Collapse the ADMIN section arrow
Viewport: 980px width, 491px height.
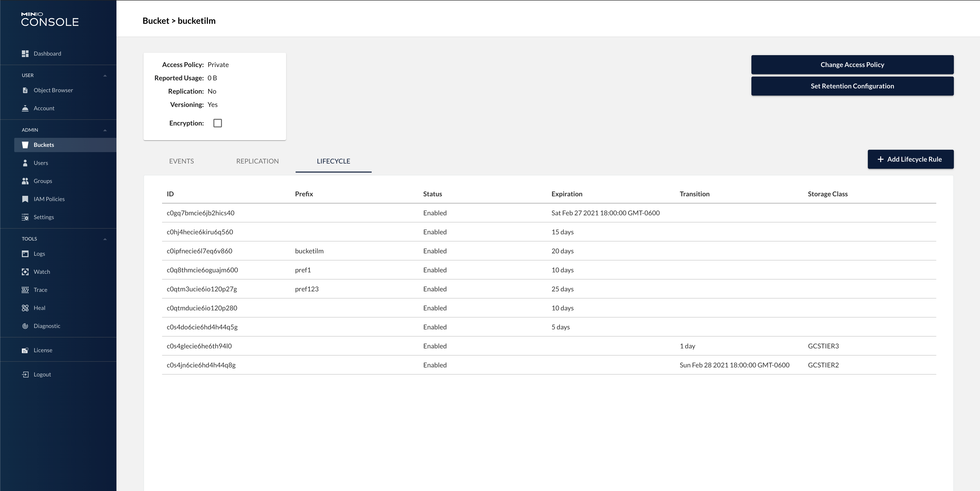click(x=105, y=130)
